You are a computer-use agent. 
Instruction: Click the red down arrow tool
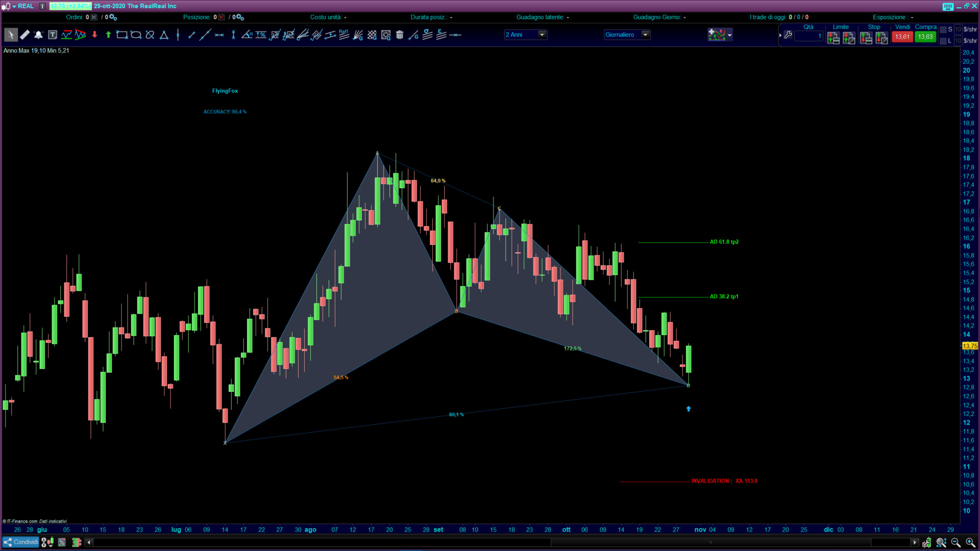tap(94, 35)
